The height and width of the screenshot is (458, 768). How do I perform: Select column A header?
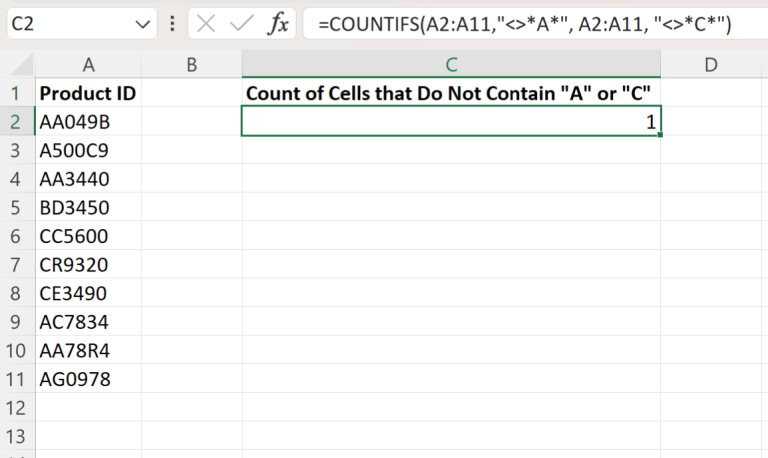tap(88, 65)
